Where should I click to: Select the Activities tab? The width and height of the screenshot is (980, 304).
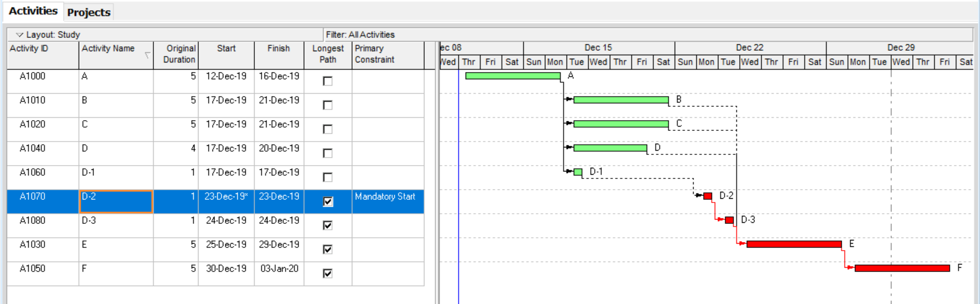tap(33, 11)
